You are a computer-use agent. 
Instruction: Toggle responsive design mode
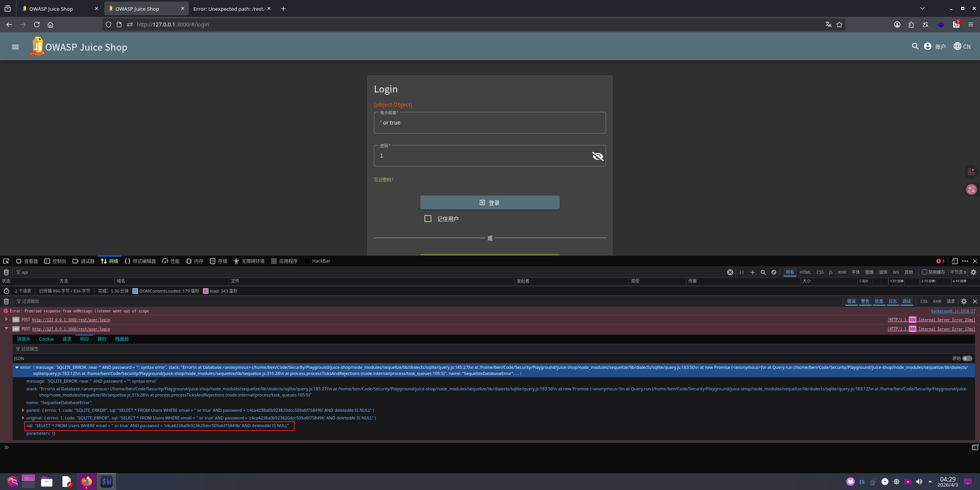954,261
